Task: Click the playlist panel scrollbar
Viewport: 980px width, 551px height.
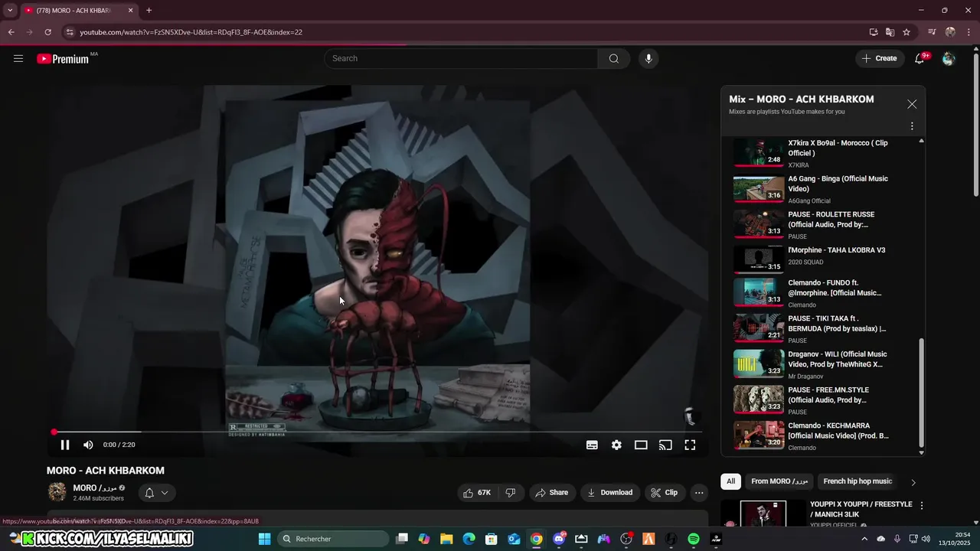Action: click(922, 393)
